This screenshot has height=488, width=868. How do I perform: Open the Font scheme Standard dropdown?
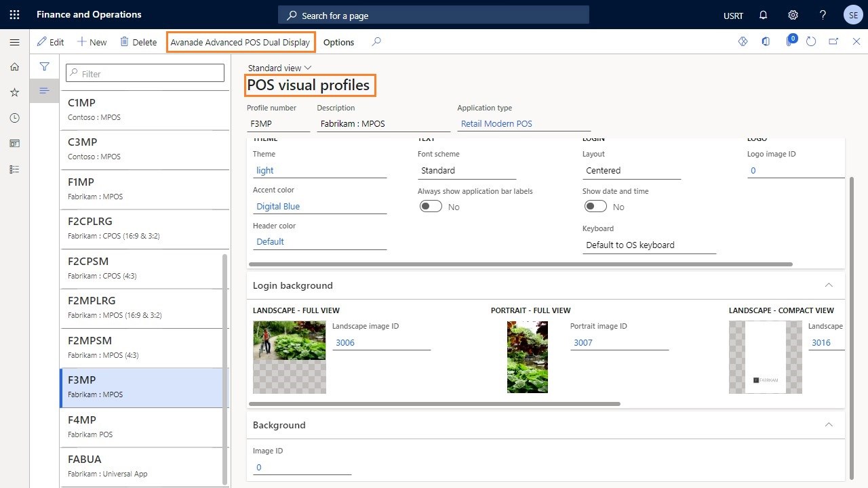(467, 170)
